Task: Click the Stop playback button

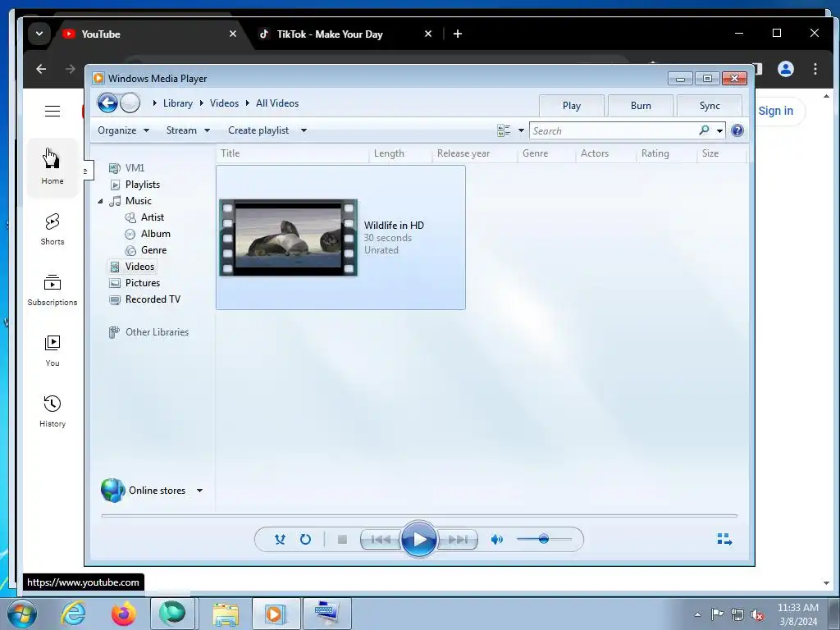Action: point(342,540)
